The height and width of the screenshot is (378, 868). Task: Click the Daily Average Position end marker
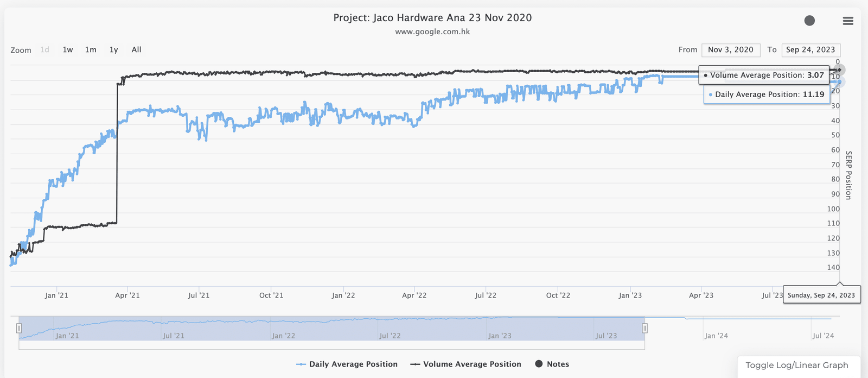click(x=839, y=82)
